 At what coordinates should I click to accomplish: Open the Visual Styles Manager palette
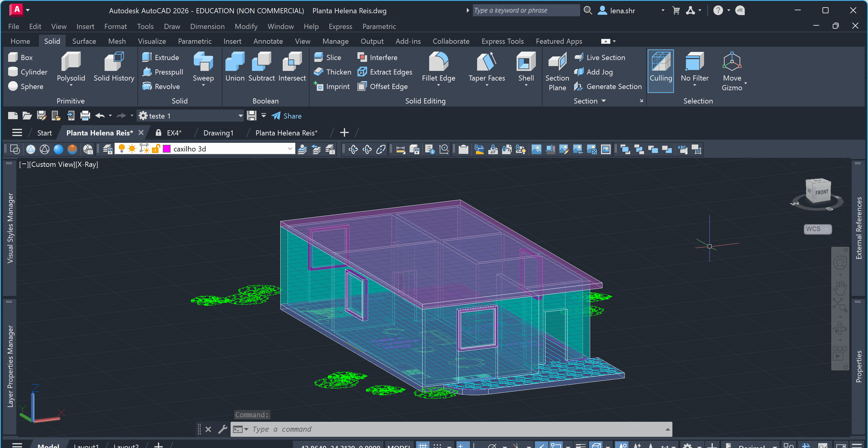[10, 228]
